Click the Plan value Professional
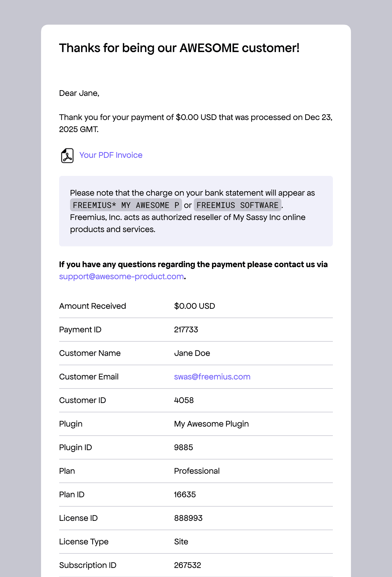Image resolution: width=392 pixels, height=577 pixels. pyautogui.click(x=197, y=471)
